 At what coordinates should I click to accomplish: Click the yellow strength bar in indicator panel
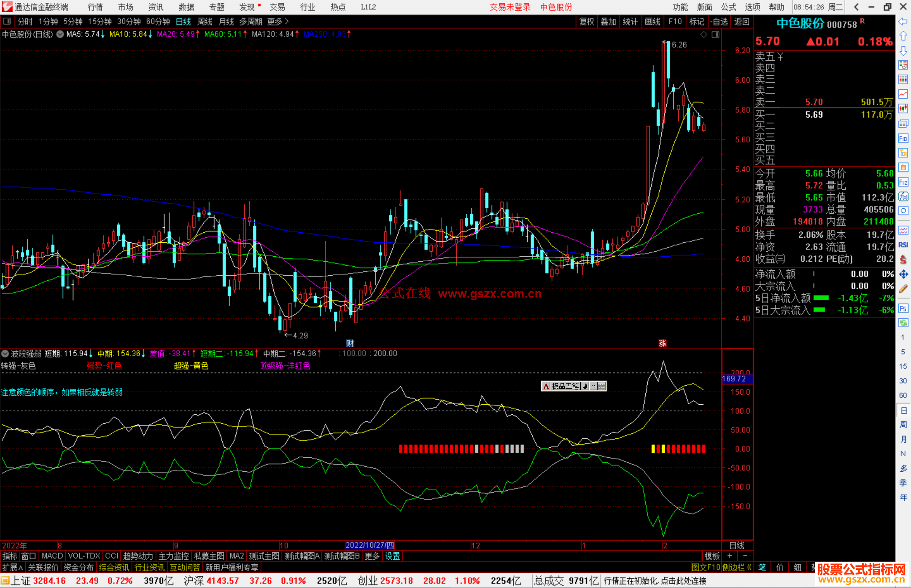coord(653,449)
